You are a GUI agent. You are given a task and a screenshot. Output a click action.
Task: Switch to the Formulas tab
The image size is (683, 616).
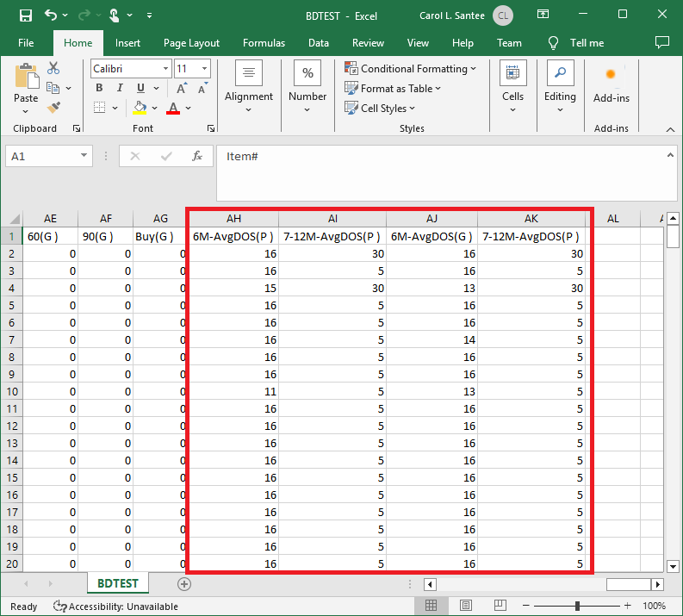click(x=264, y=43)
